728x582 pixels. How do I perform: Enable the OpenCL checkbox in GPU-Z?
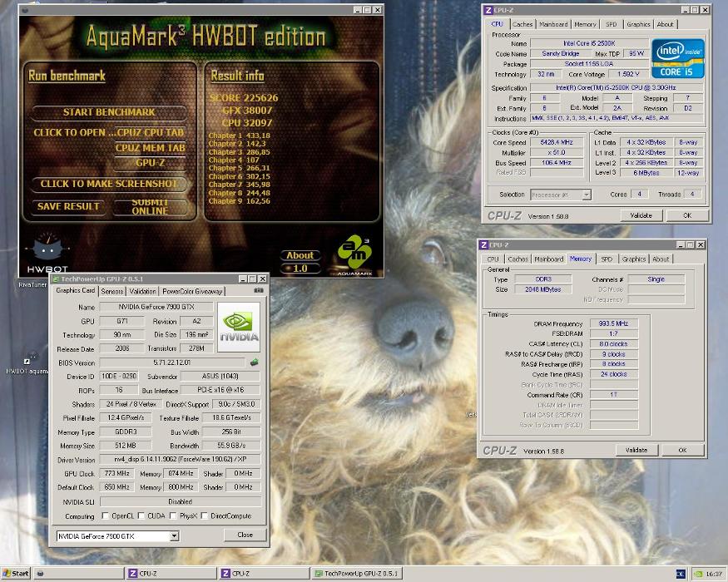tap(106, 515)
